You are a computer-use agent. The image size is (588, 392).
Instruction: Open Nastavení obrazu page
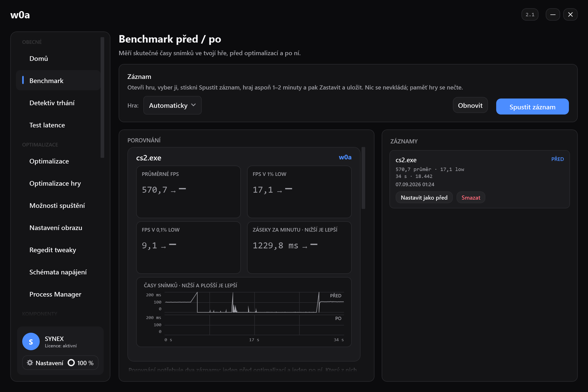pyautogui.click(x=58, y=228)
